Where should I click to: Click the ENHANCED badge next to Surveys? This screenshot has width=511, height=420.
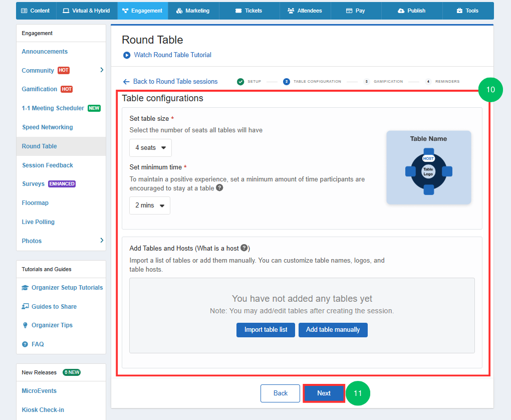click(62, 184)
